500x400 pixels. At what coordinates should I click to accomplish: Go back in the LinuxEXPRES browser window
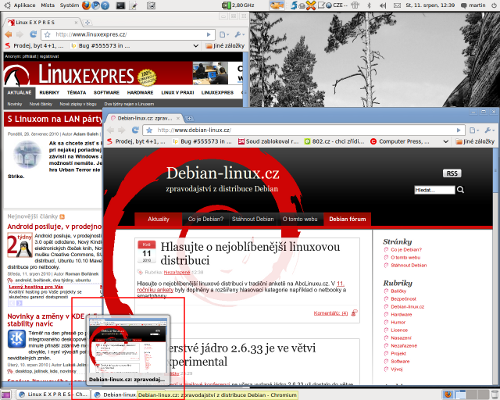click(9, 34)
